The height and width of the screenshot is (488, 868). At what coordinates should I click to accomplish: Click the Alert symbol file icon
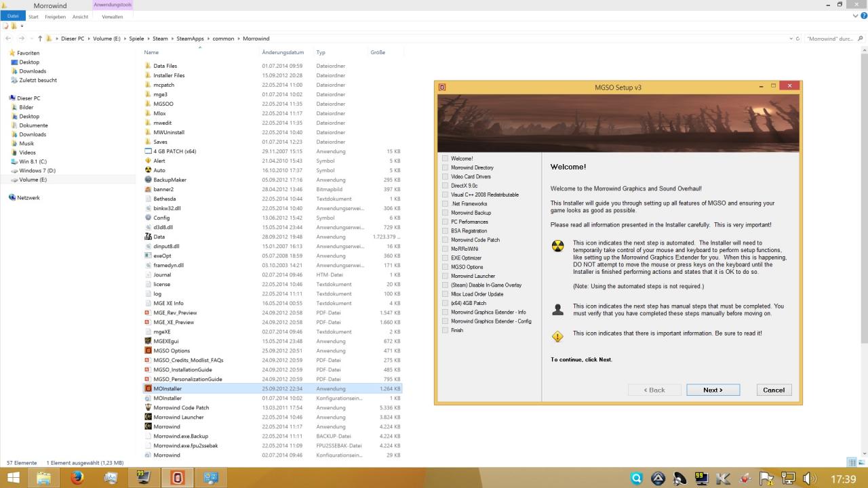(148, 161)
